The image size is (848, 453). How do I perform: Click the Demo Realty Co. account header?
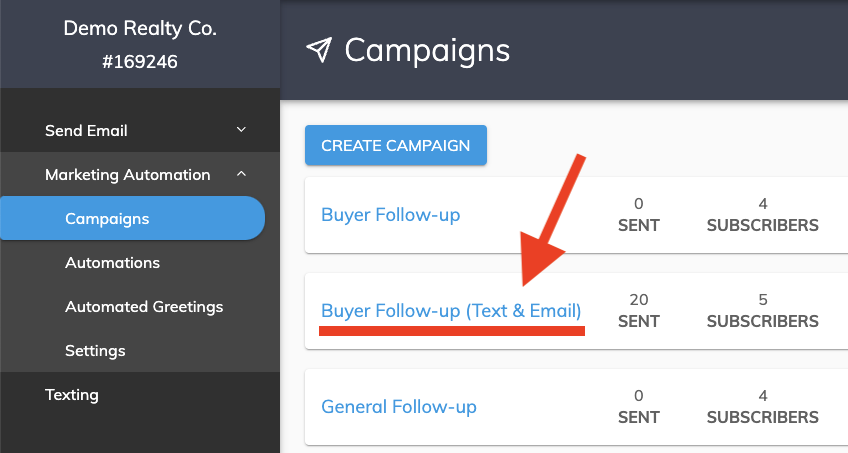coord(140,28)
